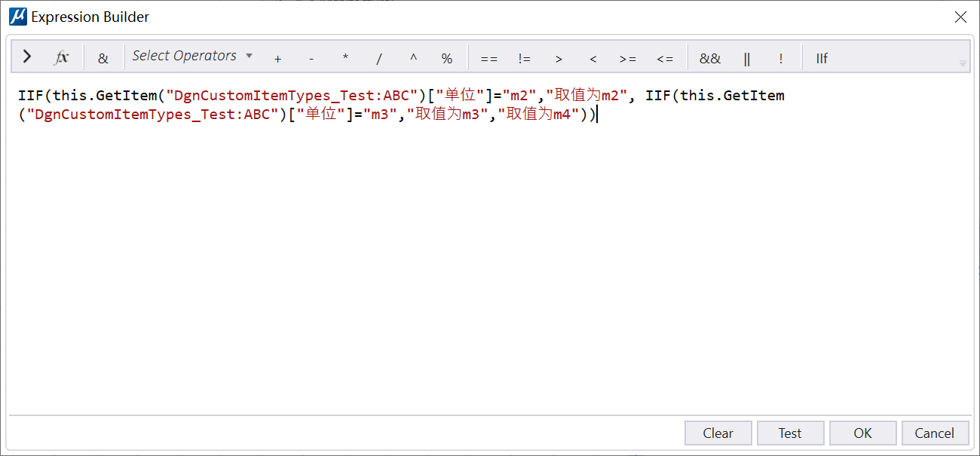The width and height of the screenshot is (980, 456).
Task: Close the Expression Builder window
Action: pyautogui.click(x=960, y=17)
